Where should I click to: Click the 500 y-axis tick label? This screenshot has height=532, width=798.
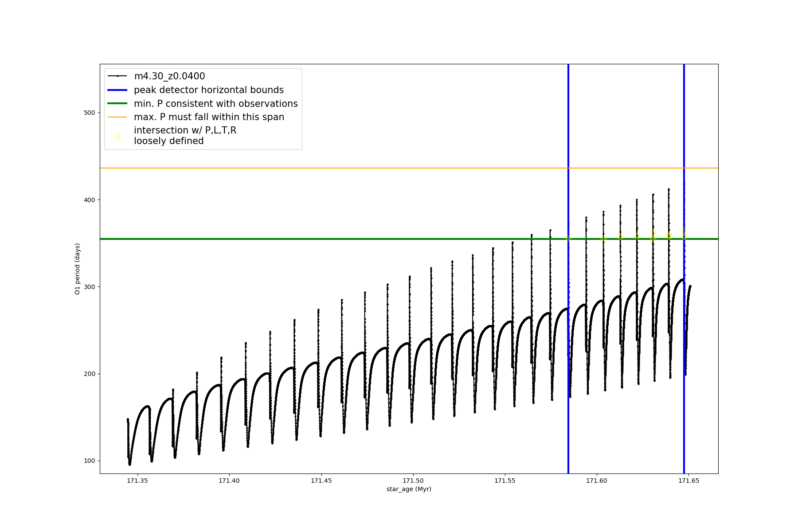[x=90, y=113]
